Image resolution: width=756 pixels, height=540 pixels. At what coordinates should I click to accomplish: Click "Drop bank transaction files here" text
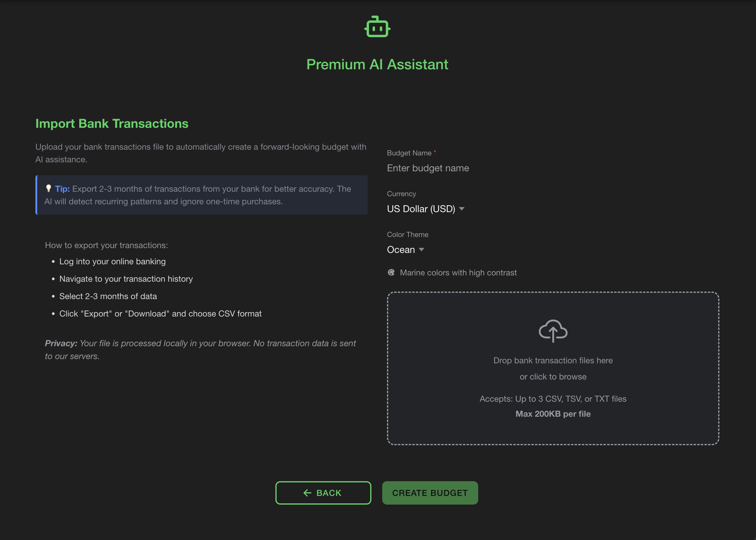pos(553,360)
